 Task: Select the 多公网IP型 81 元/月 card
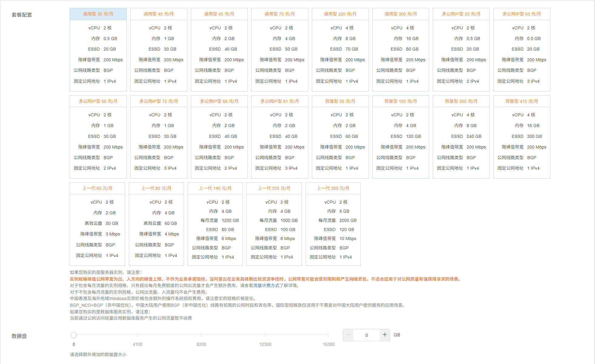[x=279, y=101]
